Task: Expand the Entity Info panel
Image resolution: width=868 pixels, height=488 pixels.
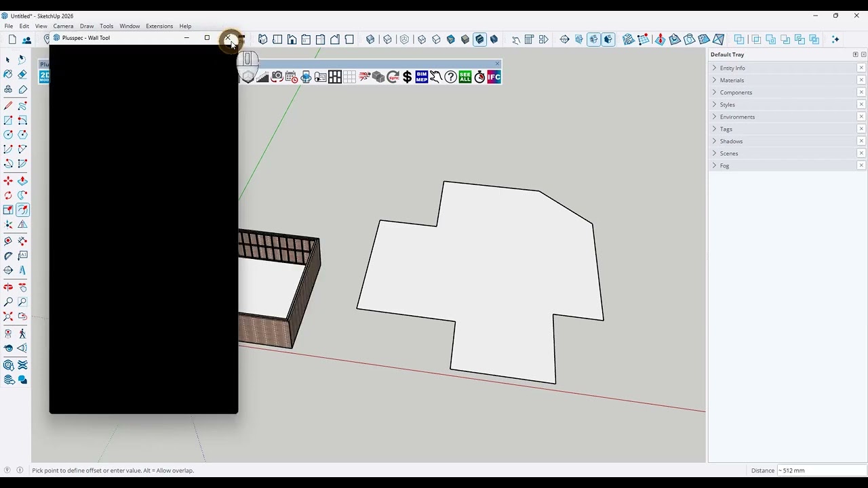Action: click(732, 68)
